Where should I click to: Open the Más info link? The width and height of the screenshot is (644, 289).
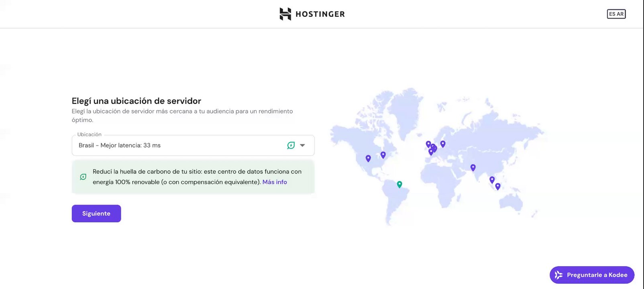pyautogui.click(x=275, y=182)
